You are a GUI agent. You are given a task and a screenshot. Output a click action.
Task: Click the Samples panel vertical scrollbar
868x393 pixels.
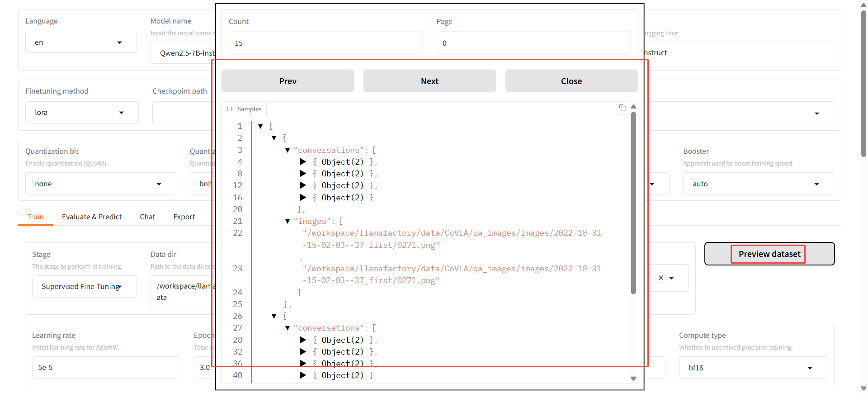tap(633, 204)
